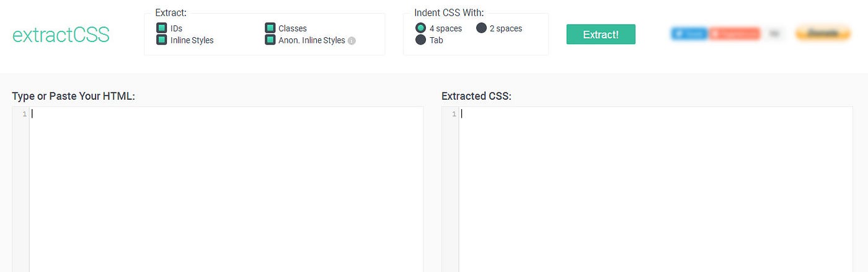Click the blue Tweet share button

pos(689,33)
